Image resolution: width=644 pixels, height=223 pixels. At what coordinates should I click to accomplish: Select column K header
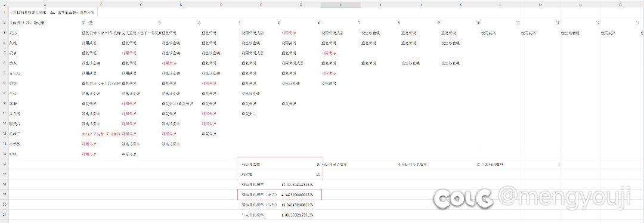pos(460,5)
